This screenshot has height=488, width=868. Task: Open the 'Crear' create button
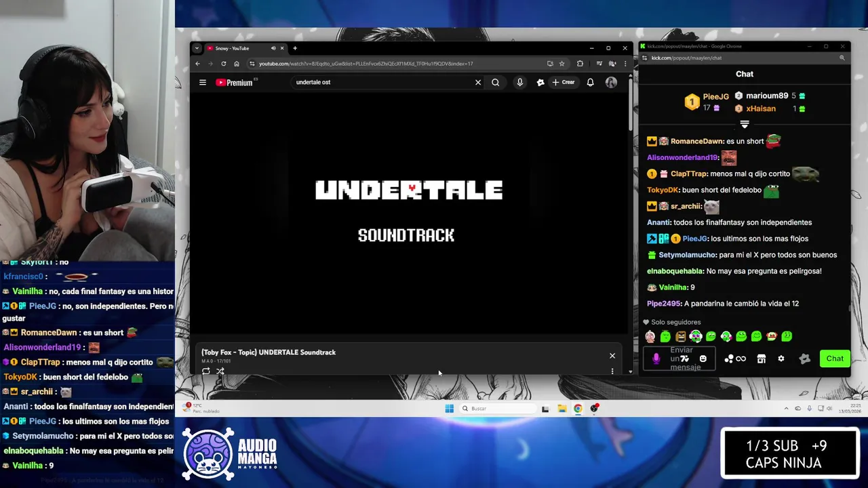point(563,83)
